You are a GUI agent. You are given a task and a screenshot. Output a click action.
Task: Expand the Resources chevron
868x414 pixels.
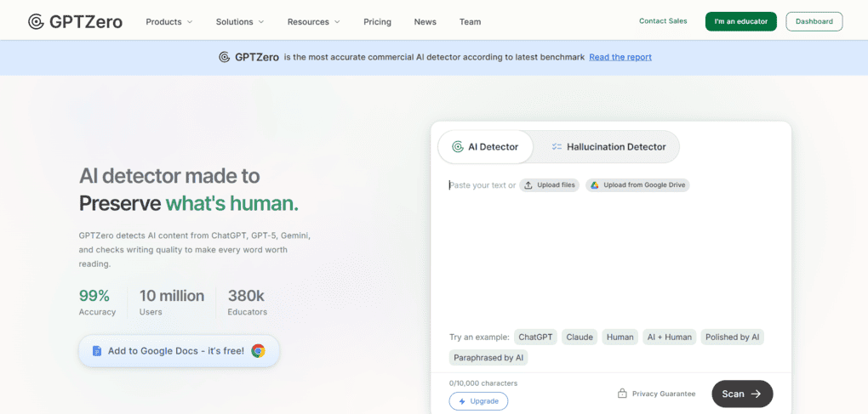[337, 22]
